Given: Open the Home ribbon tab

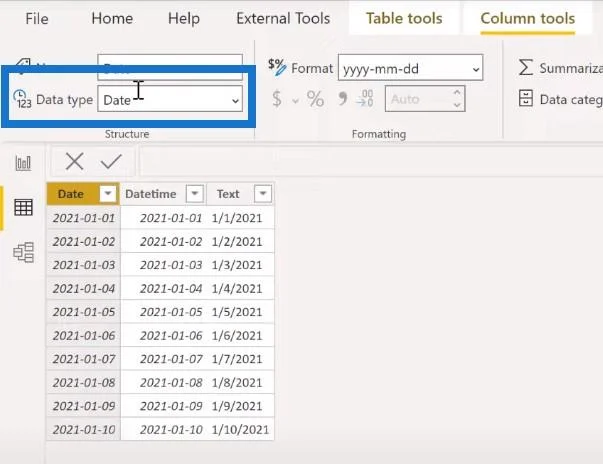Looking at the screenshot, I should coord(112,18).
